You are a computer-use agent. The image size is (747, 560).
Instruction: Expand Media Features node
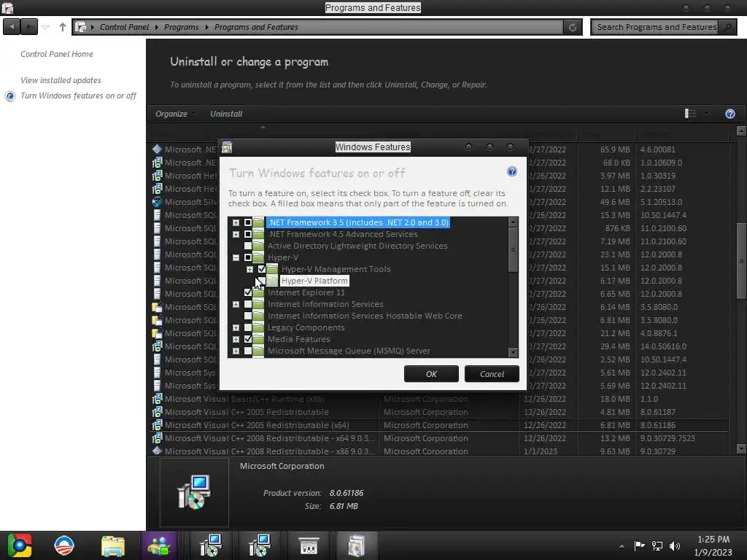tap(236, 339)
